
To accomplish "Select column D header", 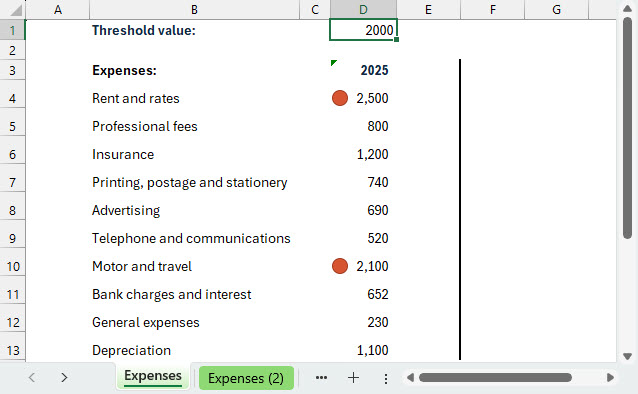I will (x=363, y=10).
